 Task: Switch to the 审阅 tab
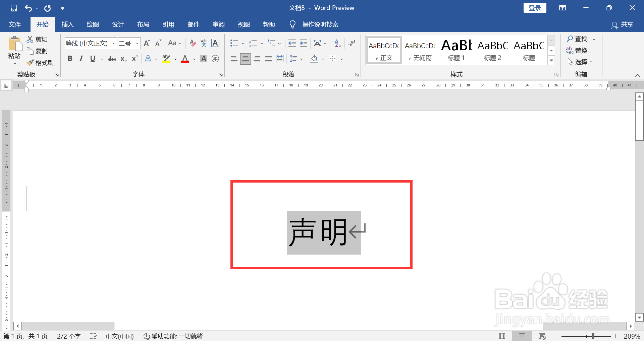(x=218, y=24)
